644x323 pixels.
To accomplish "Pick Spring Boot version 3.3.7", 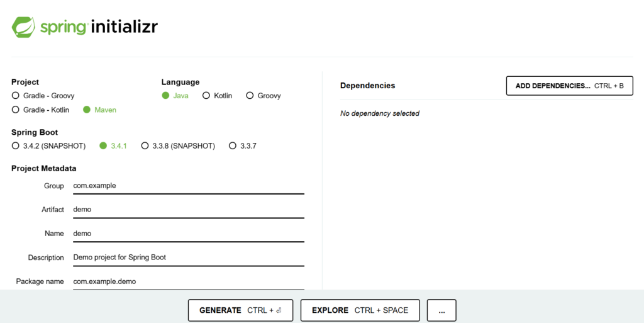I will point(243,146).
